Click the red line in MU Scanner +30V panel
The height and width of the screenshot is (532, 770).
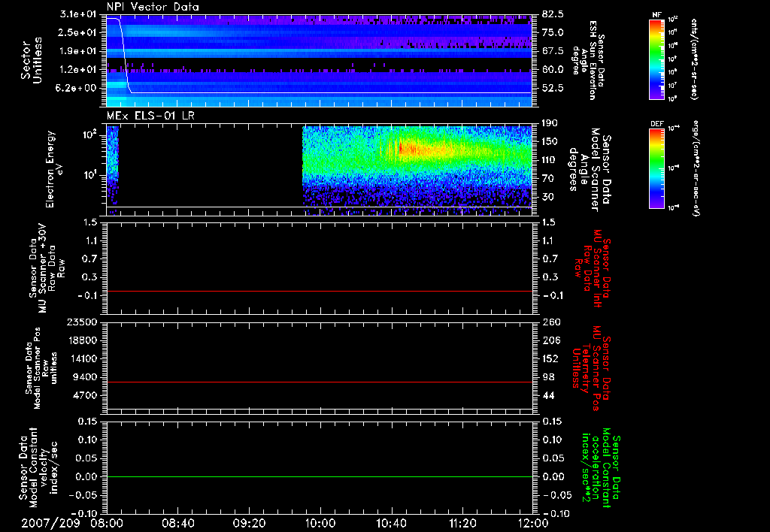(319, 292)
